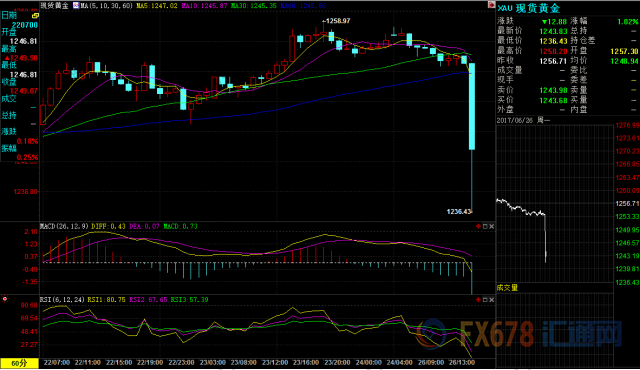Open the RSI(6,12,24) parameter label
This screenshot has width=640, height=370.
pyautogui.click(x=62, y=299)
